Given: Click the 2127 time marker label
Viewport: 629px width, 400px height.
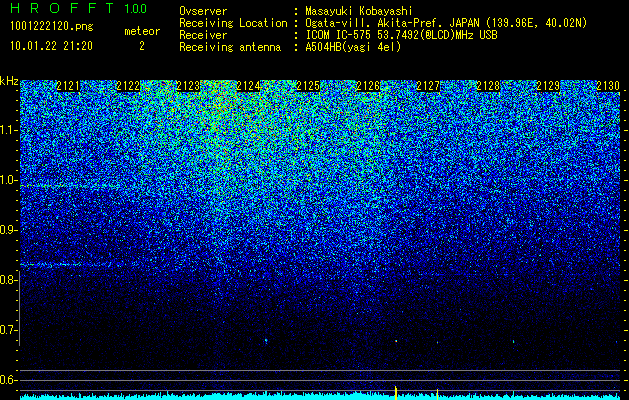Looking at the screenshot, I should pos(428,86).
